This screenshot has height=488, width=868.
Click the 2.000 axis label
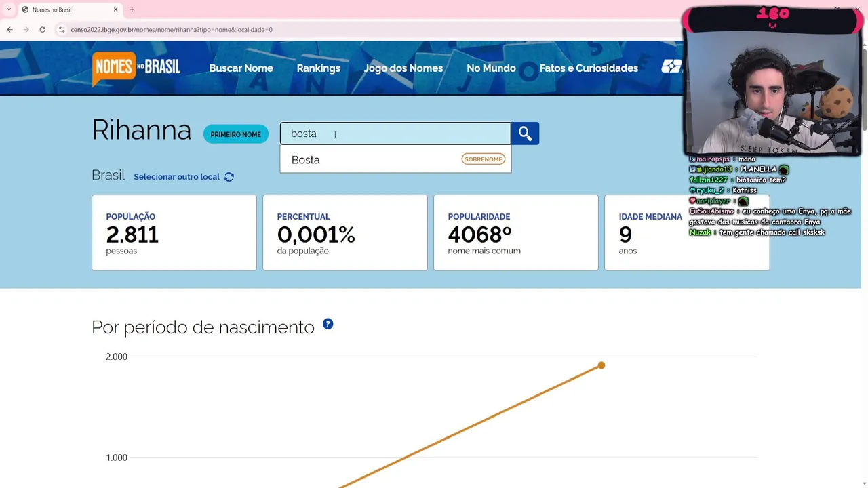[x=117, y=357]
